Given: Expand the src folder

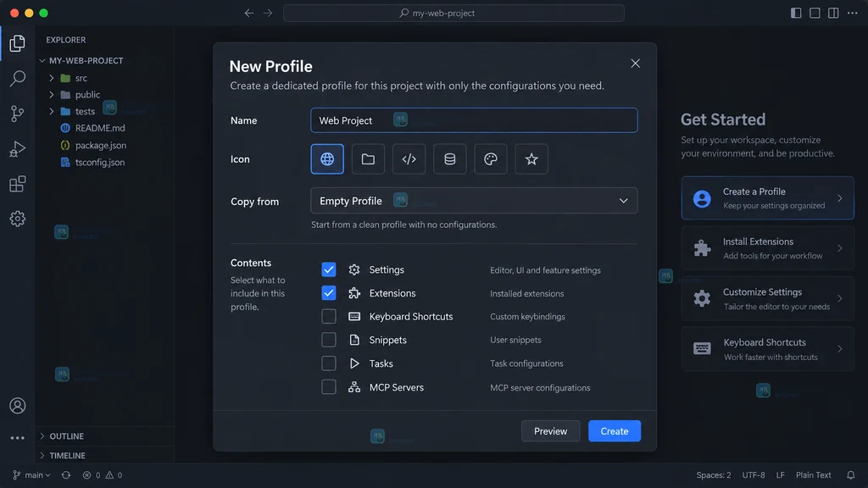Looking at the screenshot, I should point(52,78).
